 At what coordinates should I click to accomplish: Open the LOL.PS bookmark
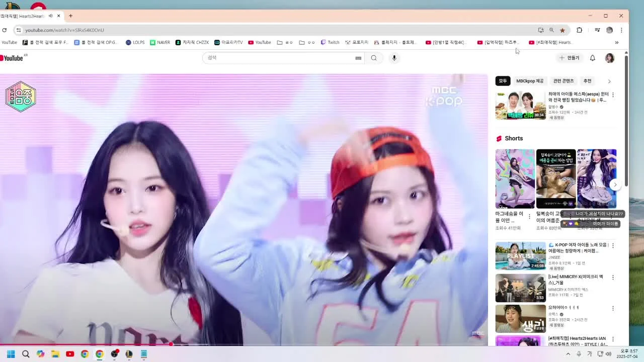(x=135, y=43)
